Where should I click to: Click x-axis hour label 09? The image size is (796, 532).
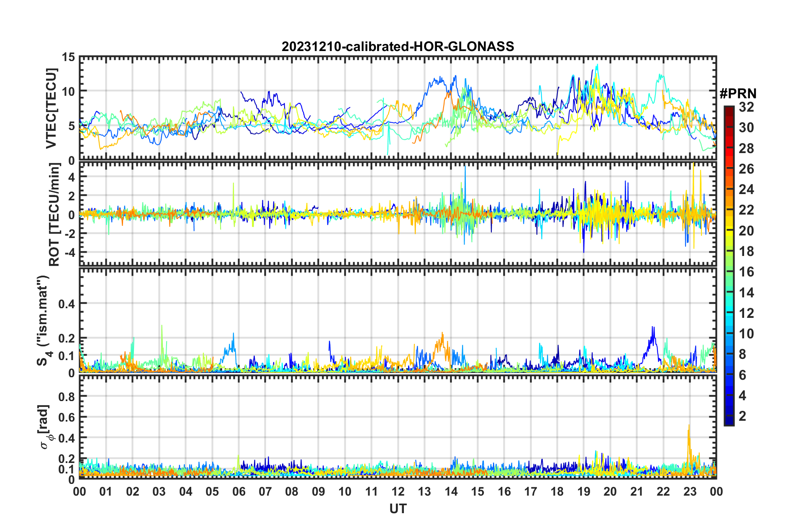click(318, 492)
